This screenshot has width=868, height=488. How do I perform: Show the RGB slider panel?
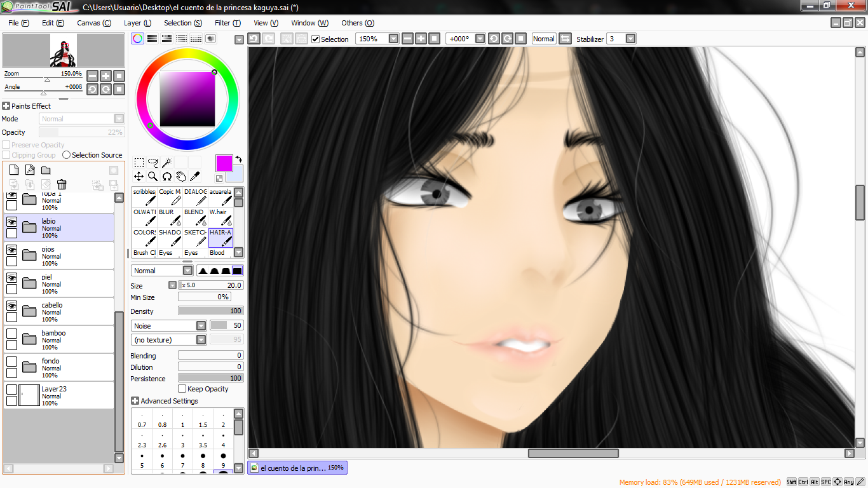152,39
